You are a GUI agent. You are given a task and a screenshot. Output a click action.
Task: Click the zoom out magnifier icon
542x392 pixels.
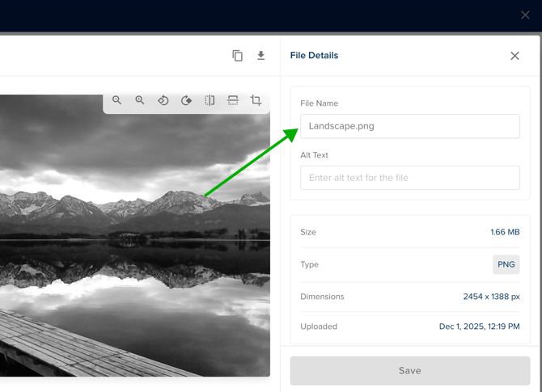[117, 100]
